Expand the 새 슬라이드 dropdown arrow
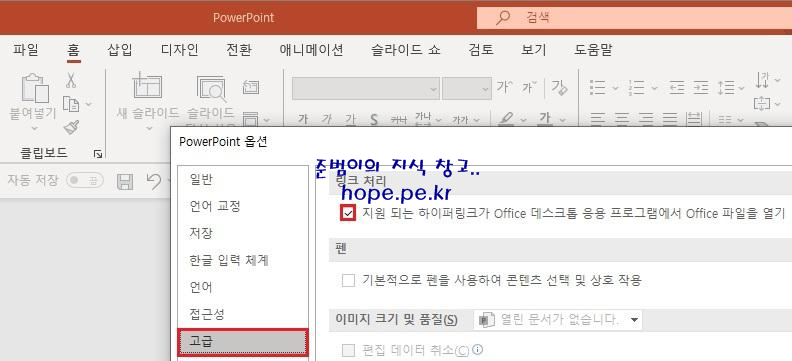792x361 pixels. [x=149, y=128]
